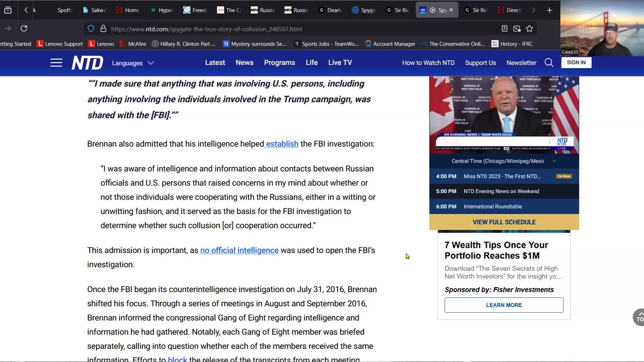Reload the page with the refresh icon
This screenshot has height=362, width=644.
[24, 29]
